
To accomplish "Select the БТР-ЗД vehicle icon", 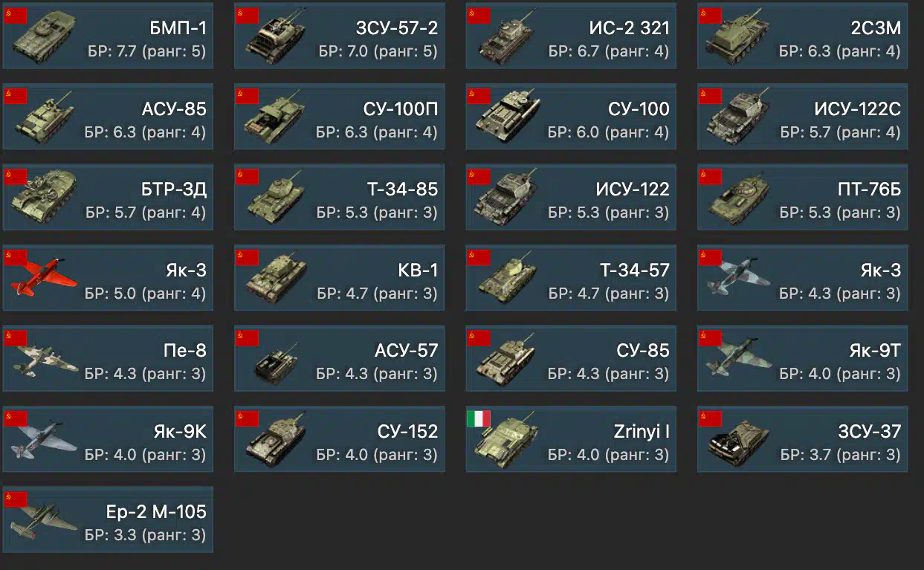I will point(45,198).
